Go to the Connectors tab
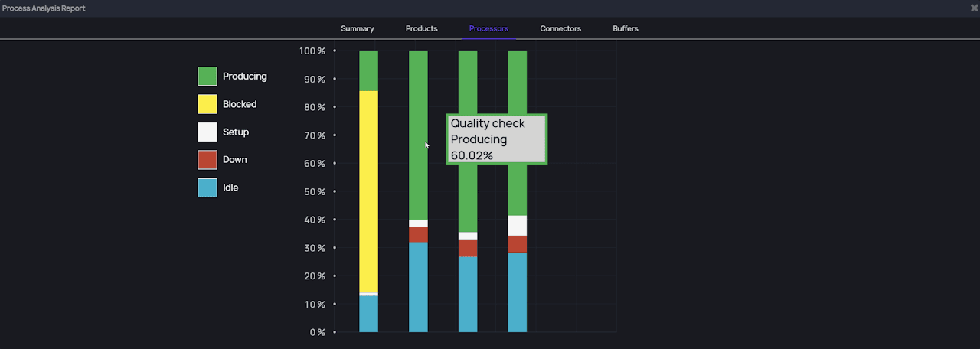 click(560, 29)
